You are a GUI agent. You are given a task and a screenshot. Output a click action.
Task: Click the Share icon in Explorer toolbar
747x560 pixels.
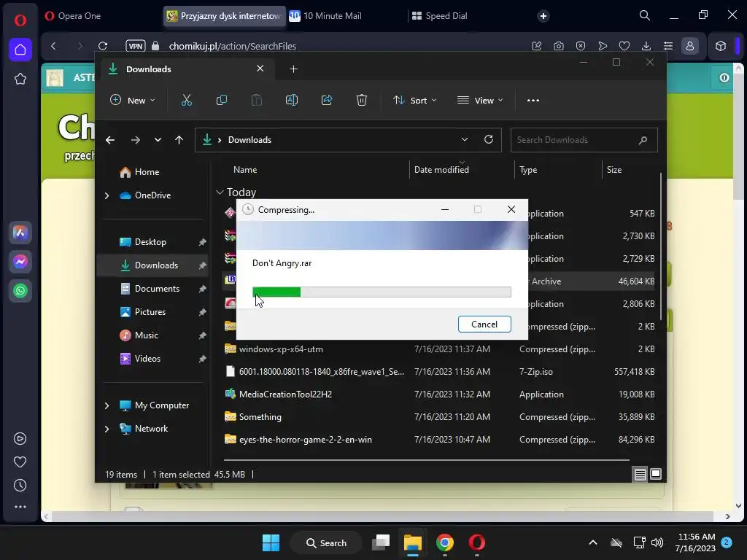tap(327, 101)
